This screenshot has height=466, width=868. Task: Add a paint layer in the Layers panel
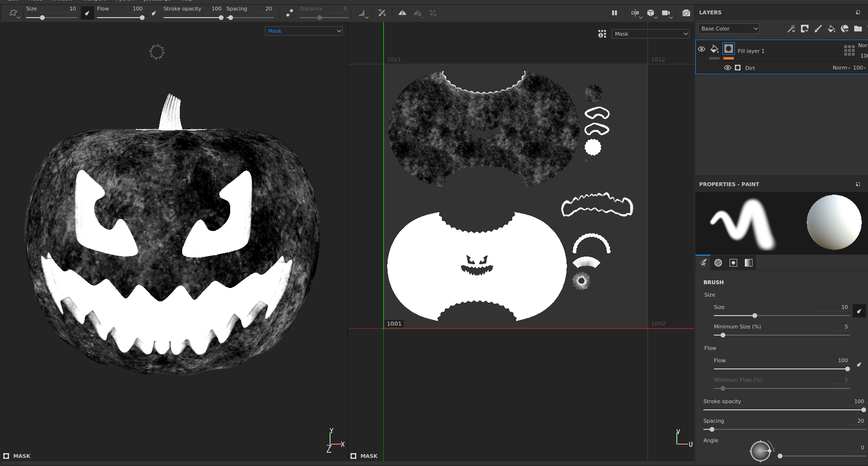(x=818, y=29)
